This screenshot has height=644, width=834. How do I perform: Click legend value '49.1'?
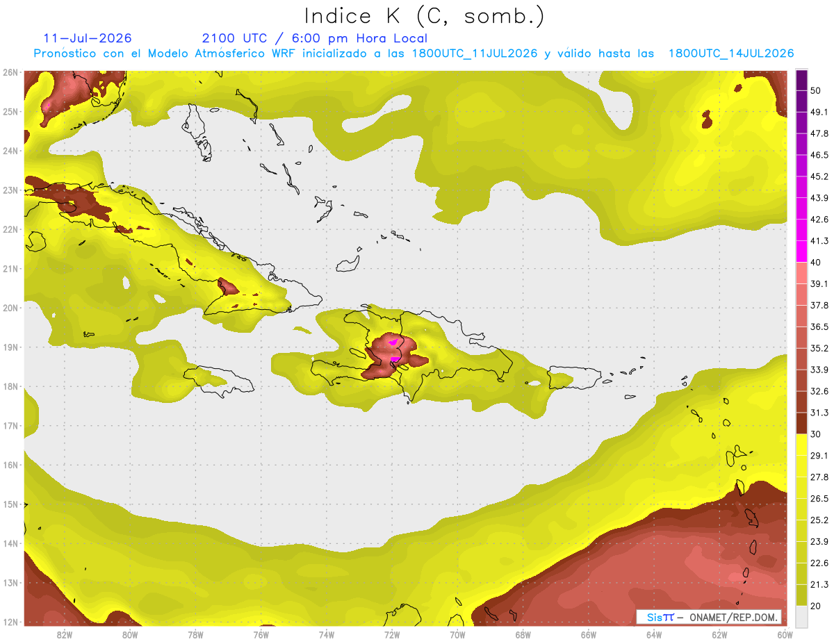point(819,112)
